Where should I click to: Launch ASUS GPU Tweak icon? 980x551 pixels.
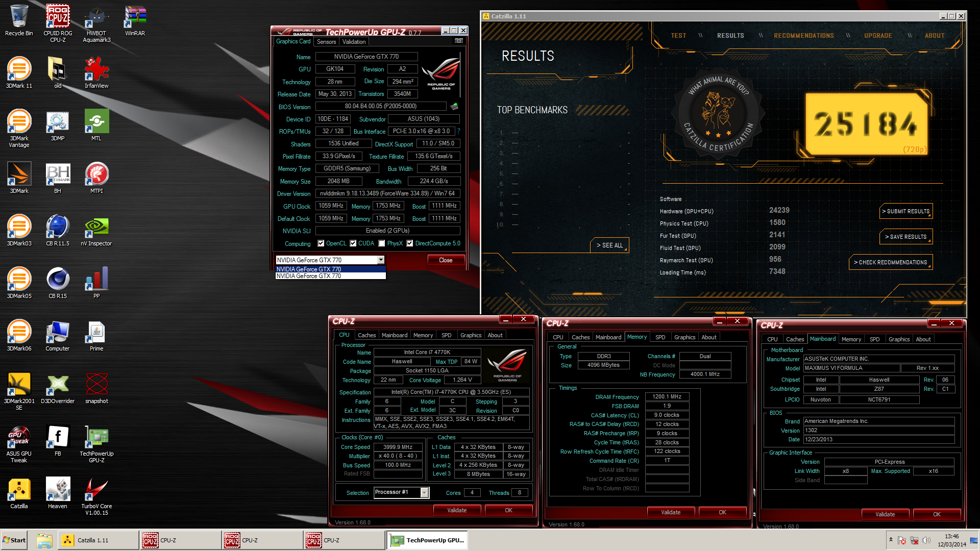pyautogui.click(x=19, y=444)
